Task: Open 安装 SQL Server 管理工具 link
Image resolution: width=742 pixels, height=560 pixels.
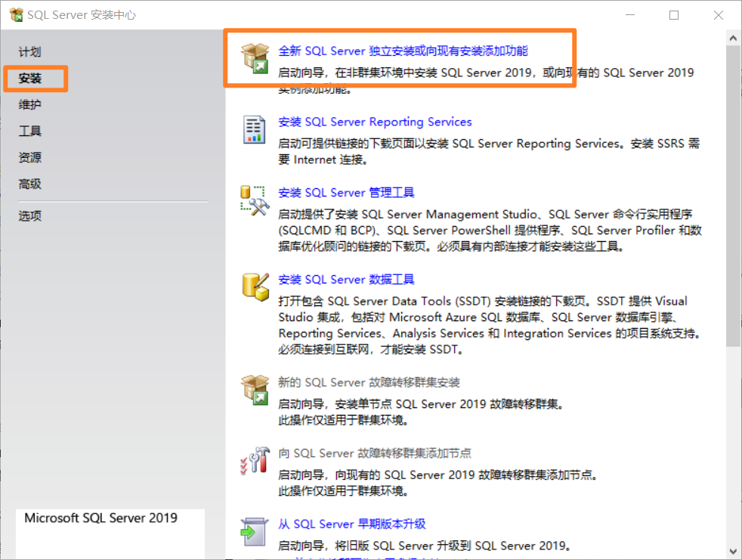Action: [346, 193]
